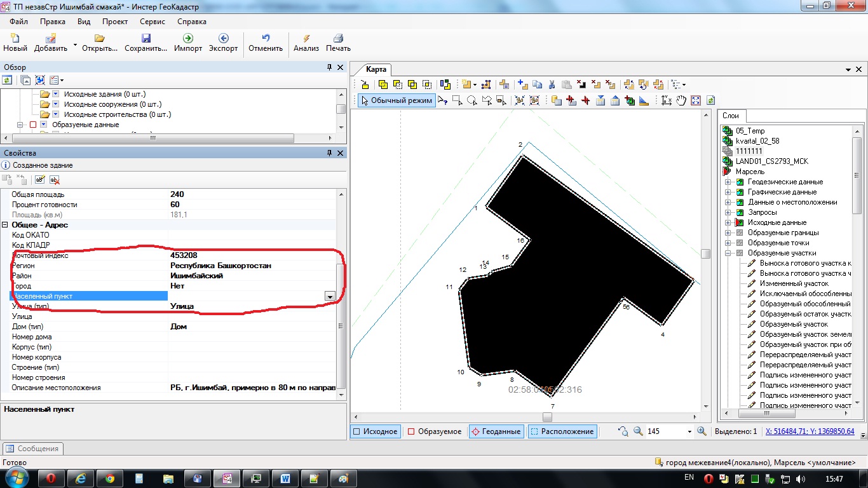Open the Добавить dropdown arrow
Image resolution: width=868 pixels, height=488 pixels.
coord(75,44)
